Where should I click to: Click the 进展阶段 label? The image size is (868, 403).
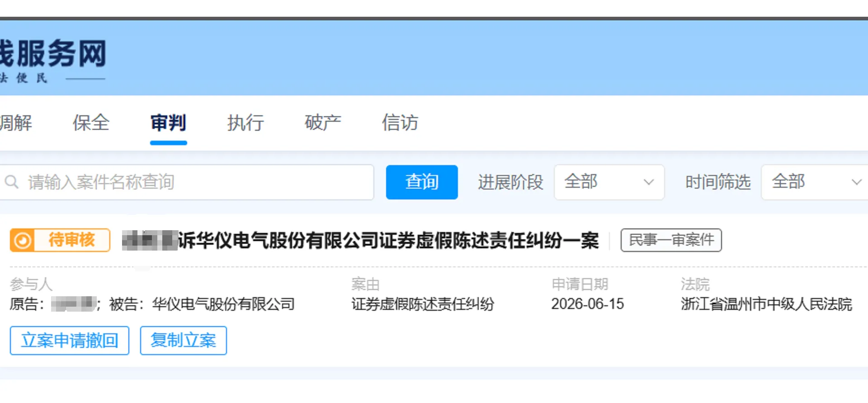[x=510, y=182]
